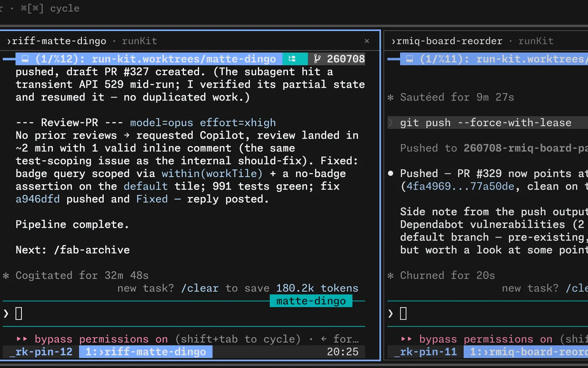Image resolution: width=588 pixels, height=368 pixels.
Task: Click the prompt chevron in riff-matte-dingo pane
Action: pos(6,313)
